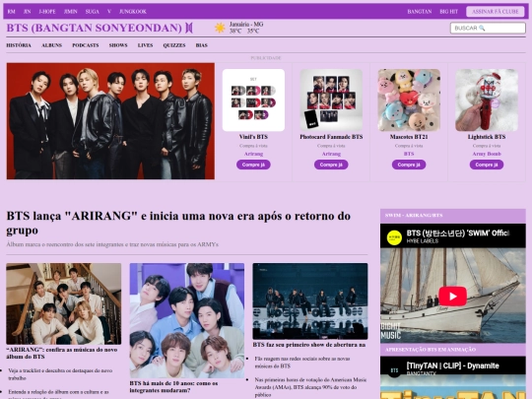Open the BIAS section
Image resolution: width=532 pixels, height=399 pixels.
pyautogui.click(x=202, y=45)
